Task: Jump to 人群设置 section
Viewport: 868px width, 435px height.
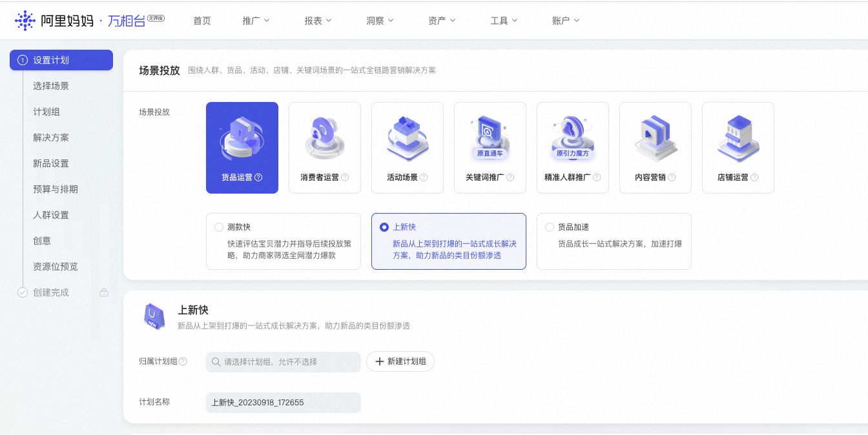Action: (x=51, y=215)
